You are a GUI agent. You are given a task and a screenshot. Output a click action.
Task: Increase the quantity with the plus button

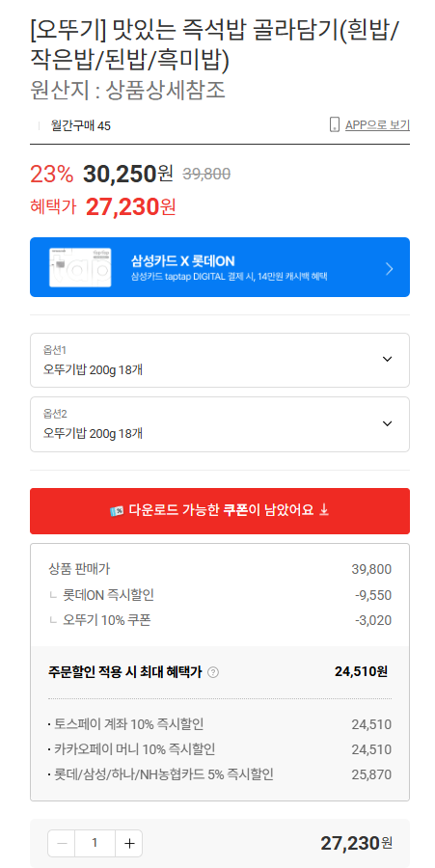click(x=129, y=843)
